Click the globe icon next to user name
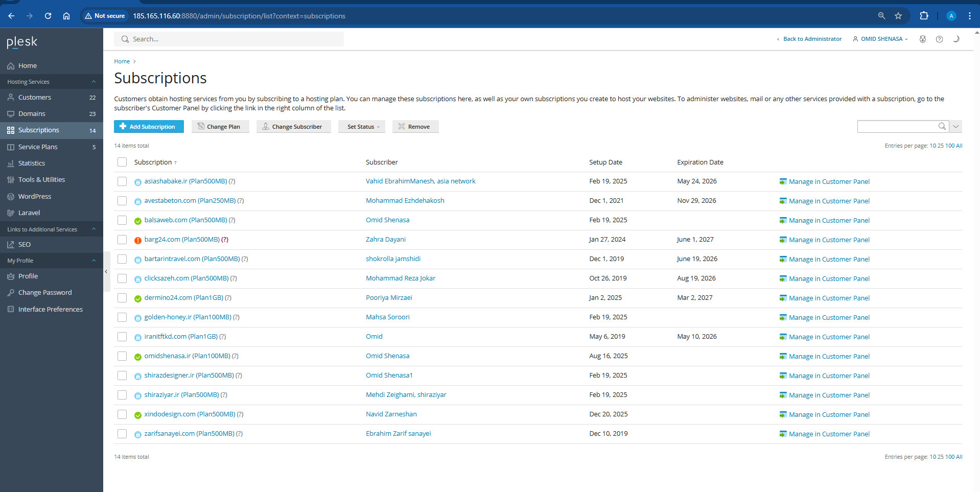 click(923, 39)
